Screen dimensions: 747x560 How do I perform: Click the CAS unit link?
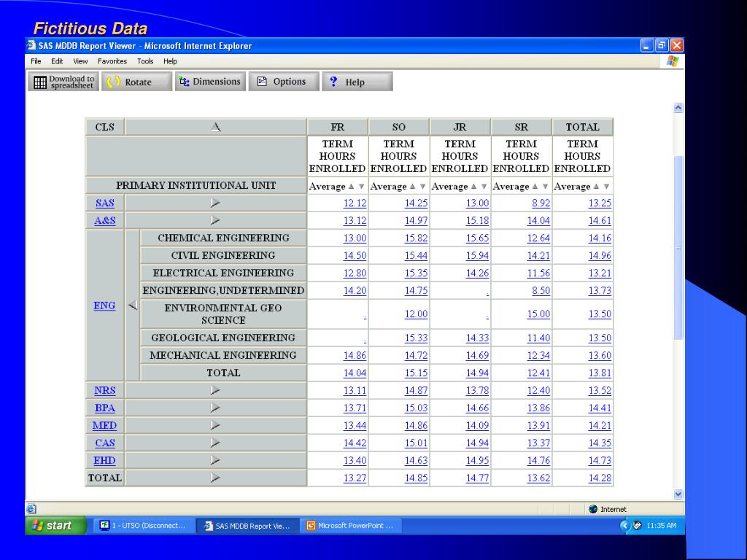(105, 443)
